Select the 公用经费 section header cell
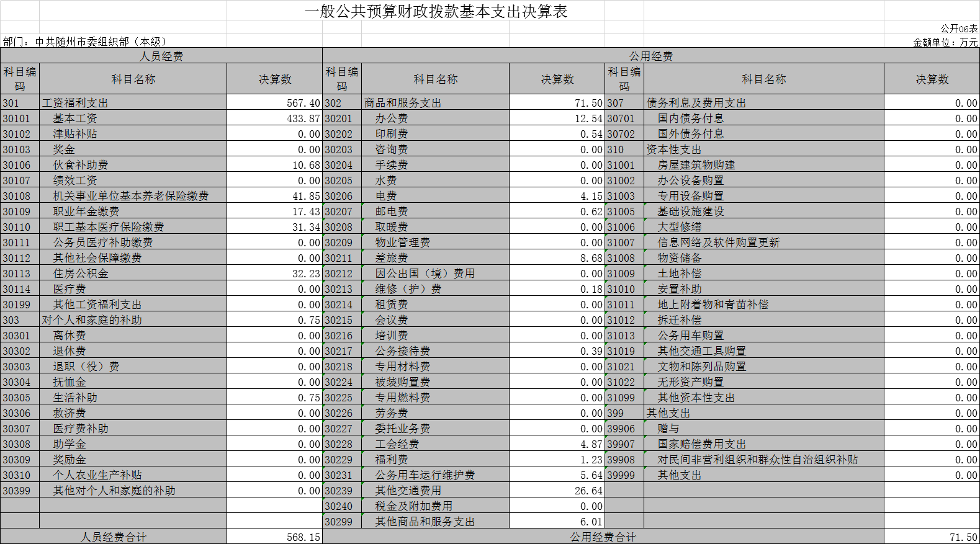 click(x=650, y=56)
